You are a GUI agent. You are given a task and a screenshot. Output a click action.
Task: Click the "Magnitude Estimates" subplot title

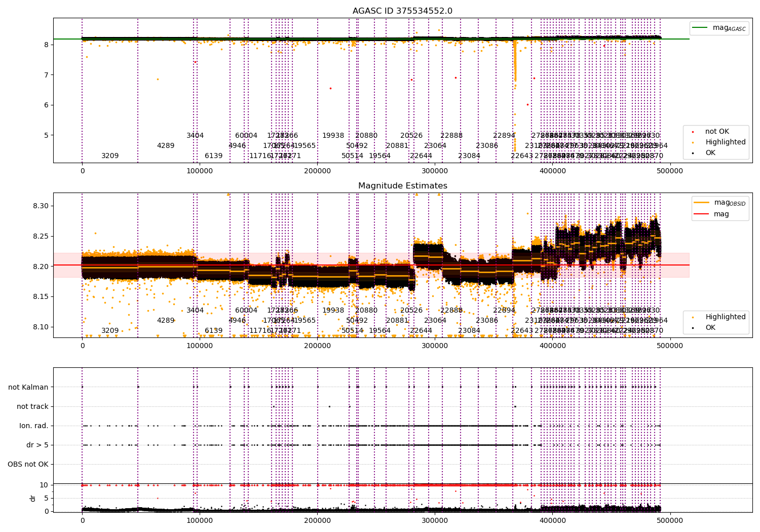pyautogui.click(x=402, y=186)
